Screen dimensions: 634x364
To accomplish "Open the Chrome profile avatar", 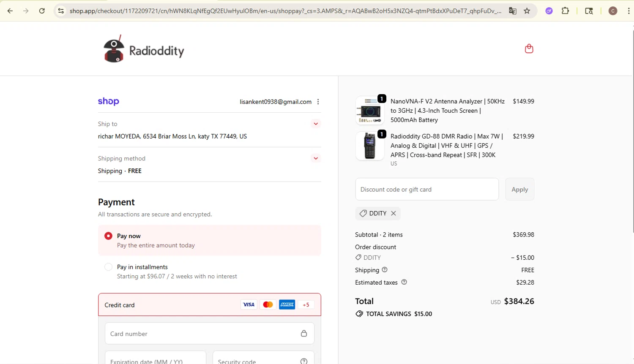I will click(x=613, y=11).
